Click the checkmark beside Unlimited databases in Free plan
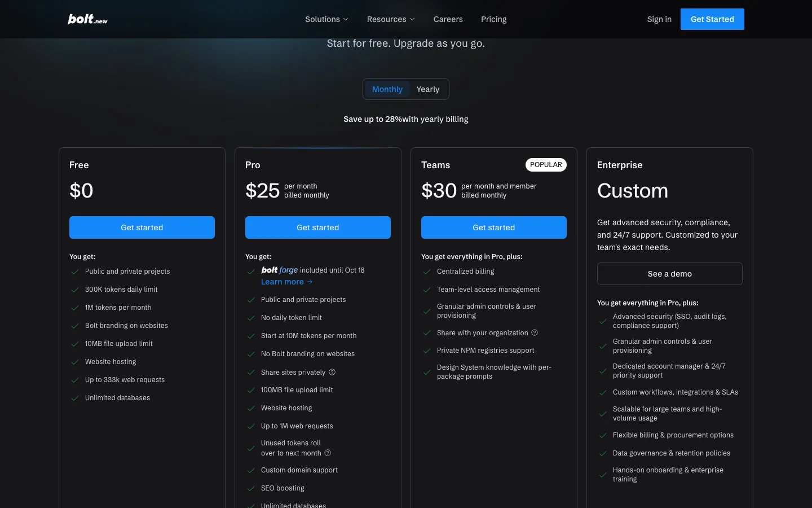The width and height of the screenshot is (812, 508). 75,398
